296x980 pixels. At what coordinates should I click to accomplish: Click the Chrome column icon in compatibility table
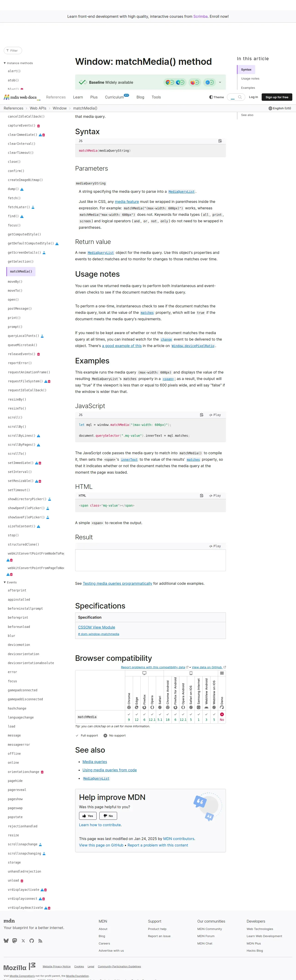click(x=129, y=707)
